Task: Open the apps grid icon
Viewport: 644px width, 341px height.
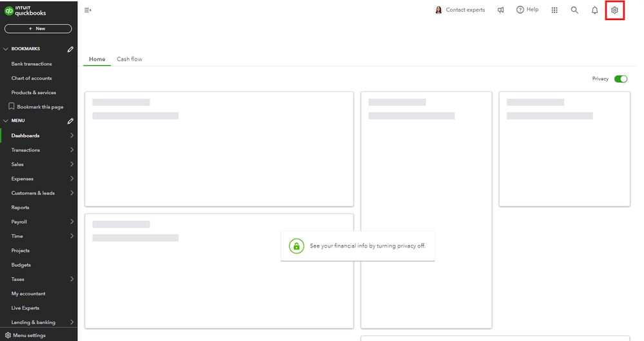Action: point(554,10)
